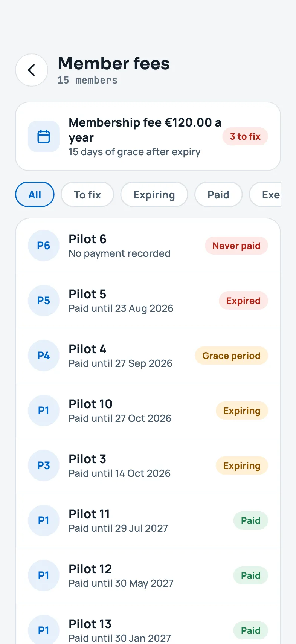Viewport: 296px width, 644px height.
Task: Click the P4 avatar circle
Action: click(x=44, y=356)
